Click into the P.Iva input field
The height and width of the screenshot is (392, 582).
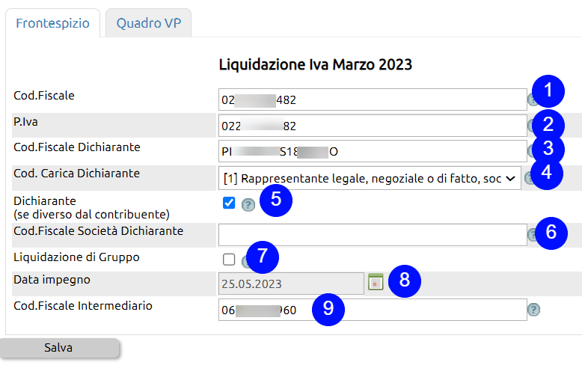pos(373,126)
